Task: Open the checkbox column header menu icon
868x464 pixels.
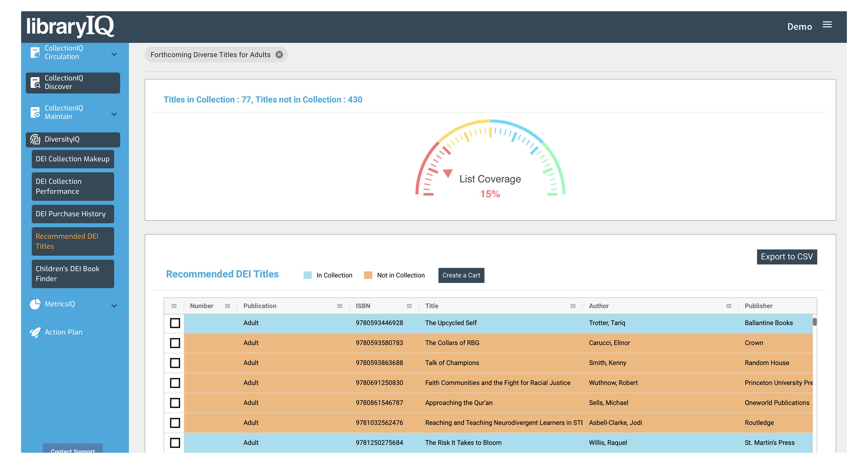Action: pyautogui.click(x=174, y=306)
